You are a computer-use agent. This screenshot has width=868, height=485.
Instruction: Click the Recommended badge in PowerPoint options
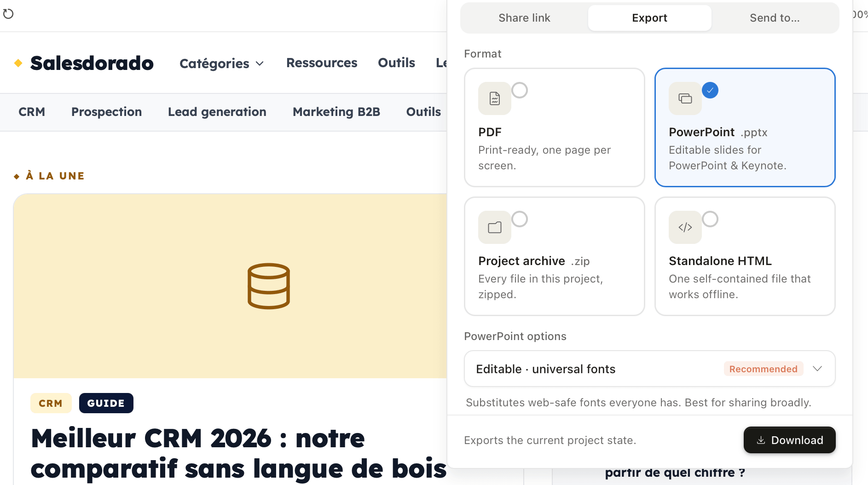[763, 369]
